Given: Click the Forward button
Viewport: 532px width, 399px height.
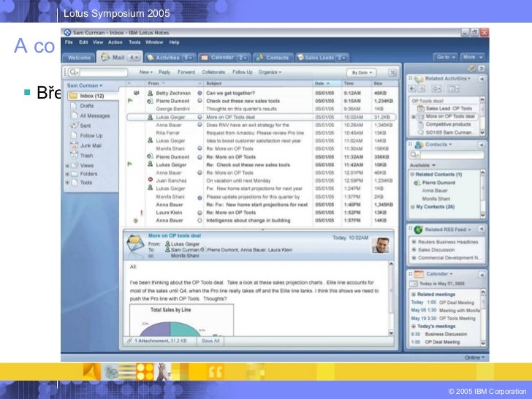Looking at the screenshot, I should 186,72.
